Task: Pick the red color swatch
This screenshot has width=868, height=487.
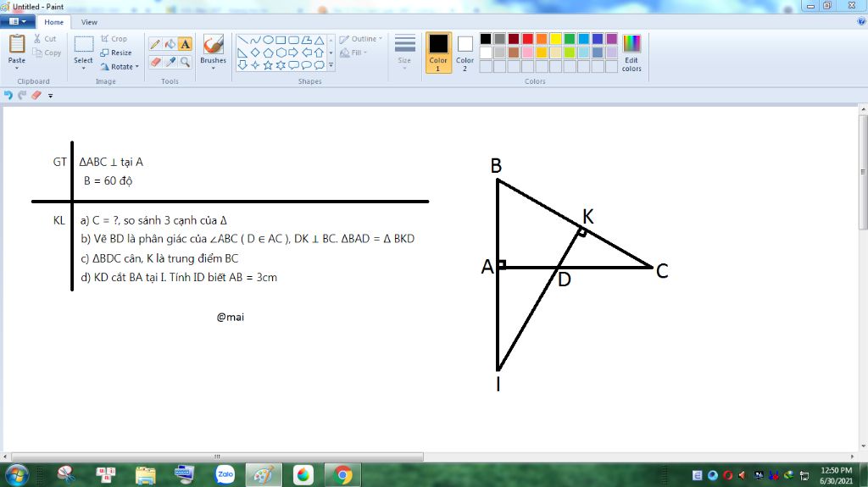Action: tap(527, 39)
